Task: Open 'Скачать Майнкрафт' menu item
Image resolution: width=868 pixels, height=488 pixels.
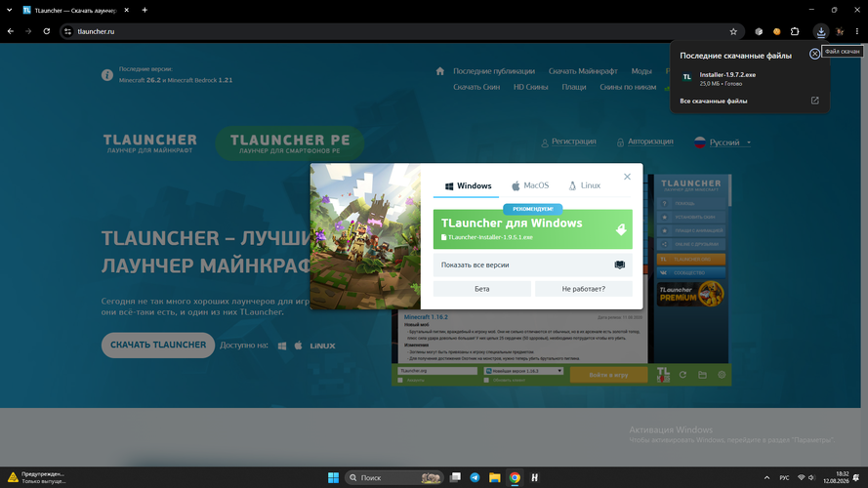Action: [x=583, y=71]
